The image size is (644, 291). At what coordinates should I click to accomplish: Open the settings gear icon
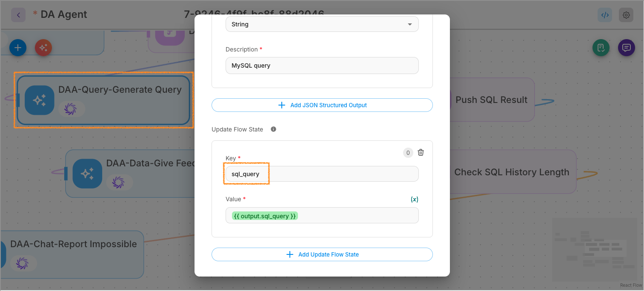coord(626,15)
